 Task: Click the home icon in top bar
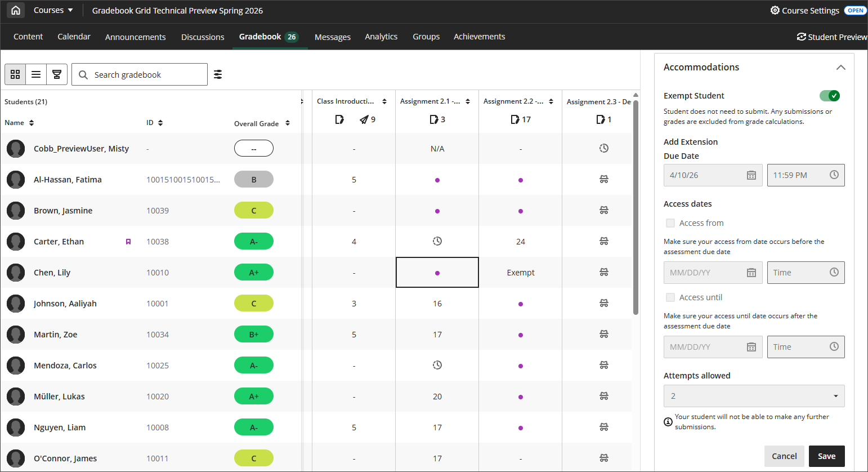click(16, 10)
